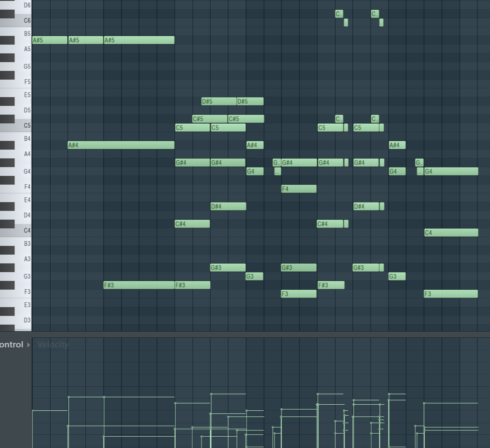Screen dimensions: 490x448
Task: Click the faded Velocity label
Action: tap(52, 344)
